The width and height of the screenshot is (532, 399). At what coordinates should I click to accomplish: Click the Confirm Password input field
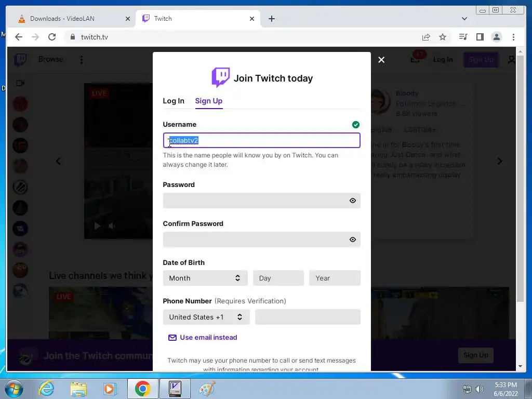click(262, 240)
